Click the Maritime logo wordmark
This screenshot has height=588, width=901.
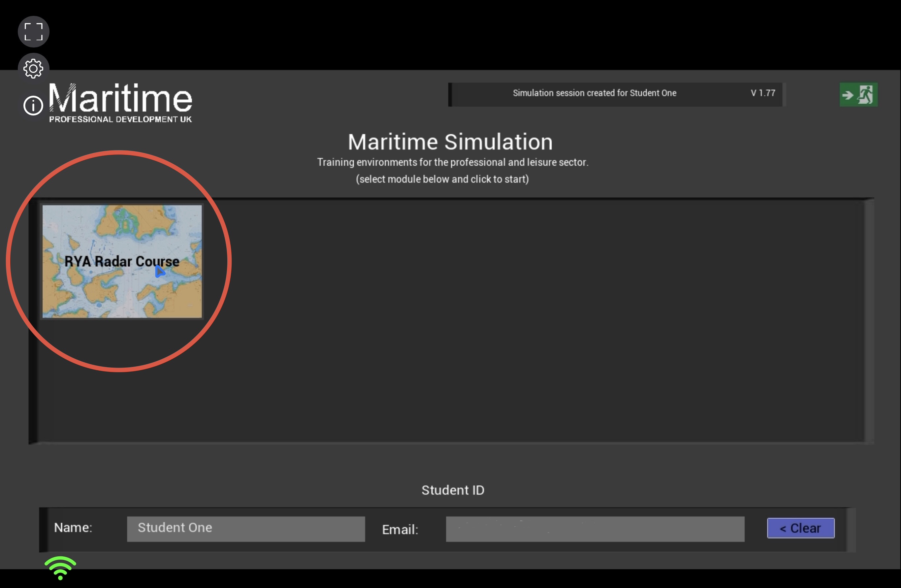tap(121, 98)
